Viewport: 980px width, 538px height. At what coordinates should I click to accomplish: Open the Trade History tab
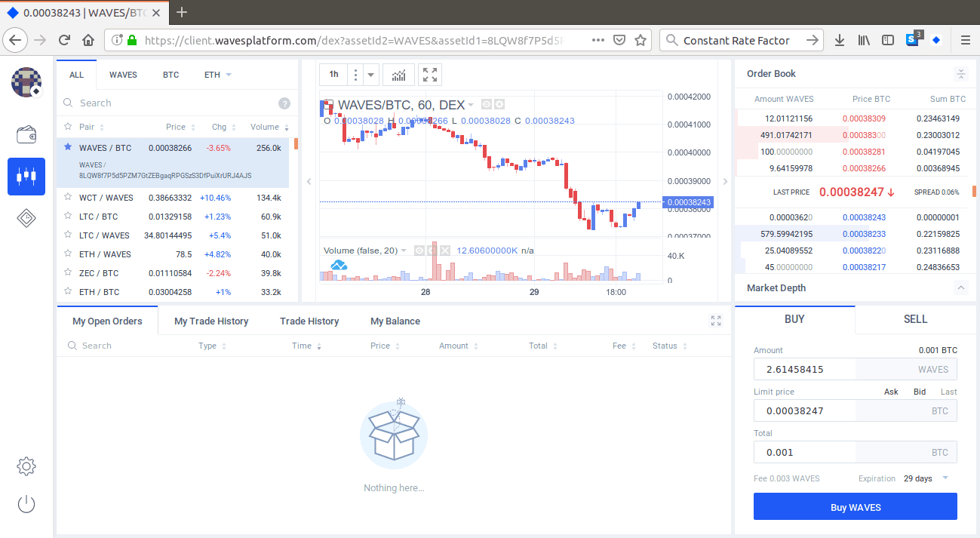point(309,321)
